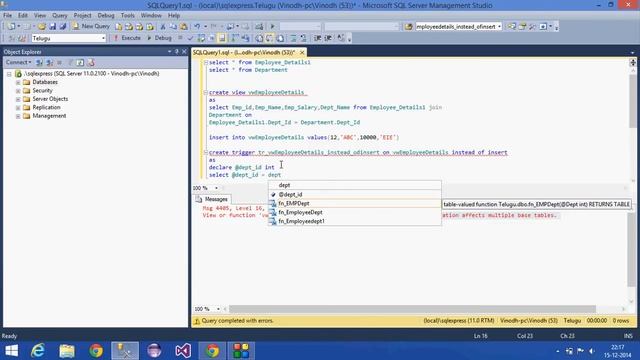Close the Object Explorer panel
This screenshot has width=640, height=360.
[184, 52]
